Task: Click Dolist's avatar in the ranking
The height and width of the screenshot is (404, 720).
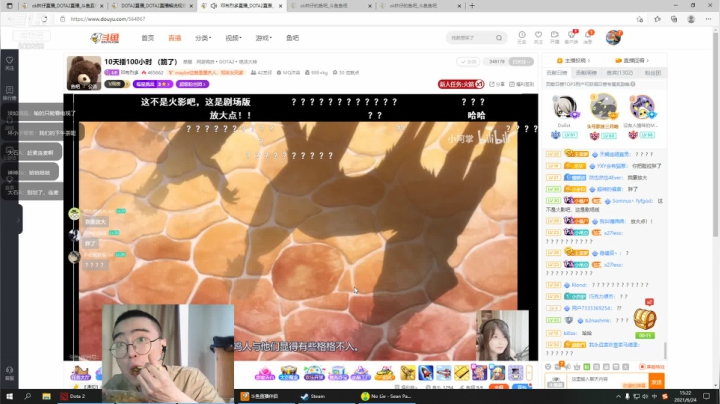Action: [565, 108]
